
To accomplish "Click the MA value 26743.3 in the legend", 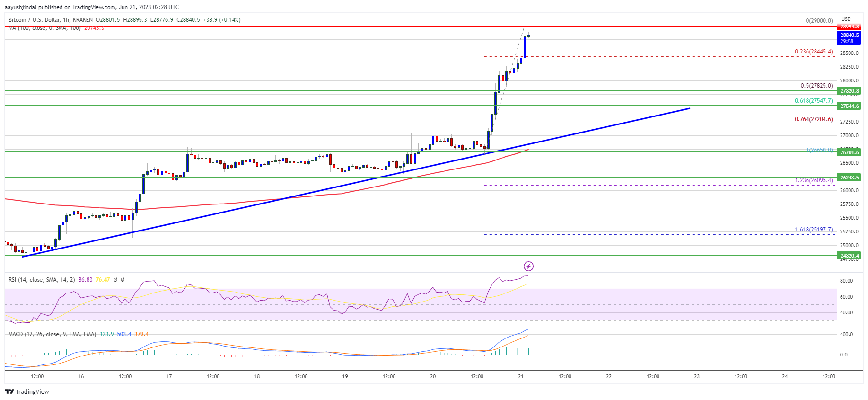I will (94, 28).
